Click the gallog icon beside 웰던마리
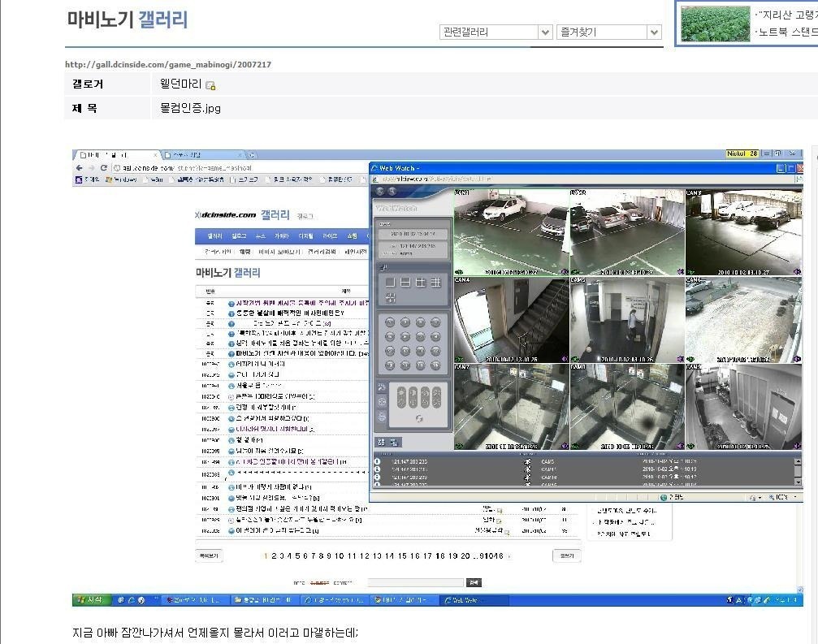Image resolution: width=818 pixels, height=644 pixels. coord(210,85)
